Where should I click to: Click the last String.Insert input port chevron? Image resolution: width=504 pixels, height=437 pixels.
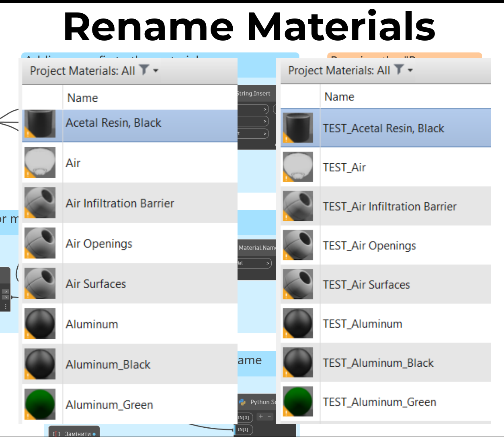[265, 133]
